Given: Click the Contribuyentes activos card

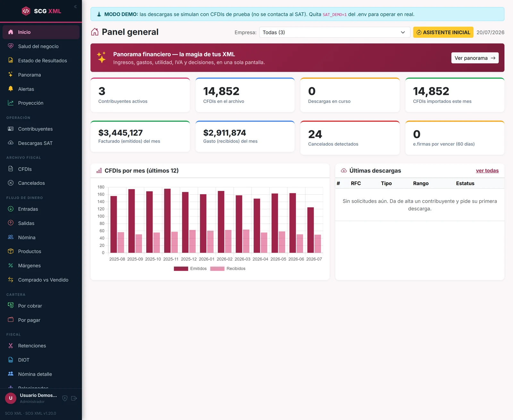Looking at the screenshot, I should [140, 95].
